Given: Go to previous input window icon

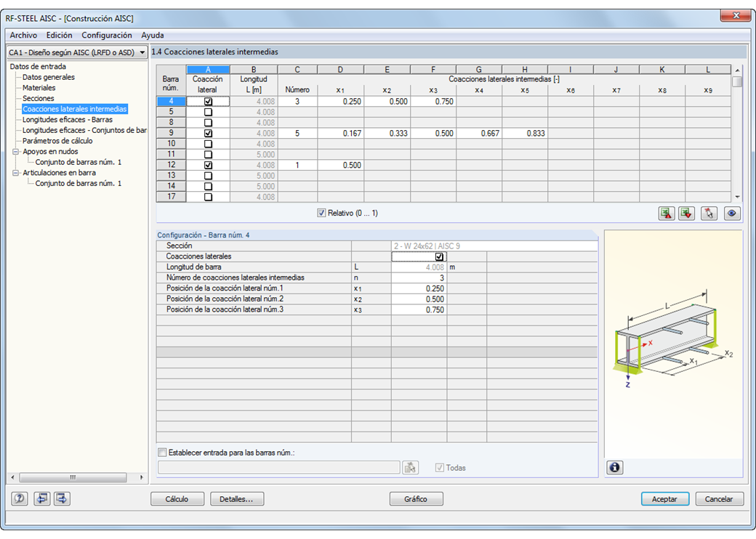Looking at the screenshot, I should [42, 498].
